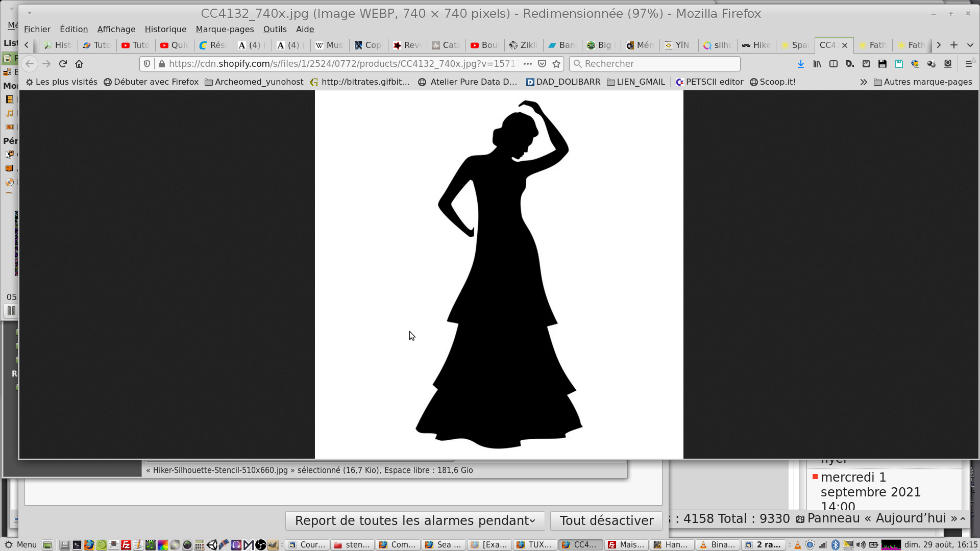Image resolution: width=980 pixels, height=551 pixels.
Task: Click the Tout désactiver button
Action: [x=606, y=520]
